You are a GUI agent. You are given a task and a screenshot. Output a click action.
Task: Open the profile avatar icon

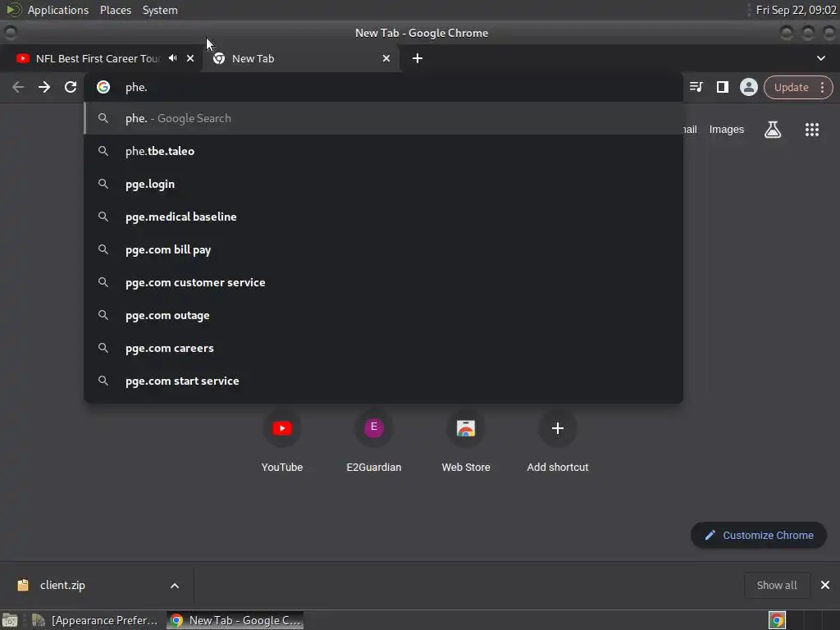748,87
